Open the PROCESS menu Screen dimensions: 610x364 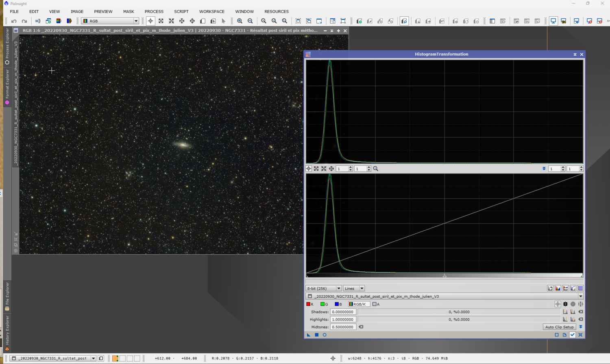(x=154, y=11)
